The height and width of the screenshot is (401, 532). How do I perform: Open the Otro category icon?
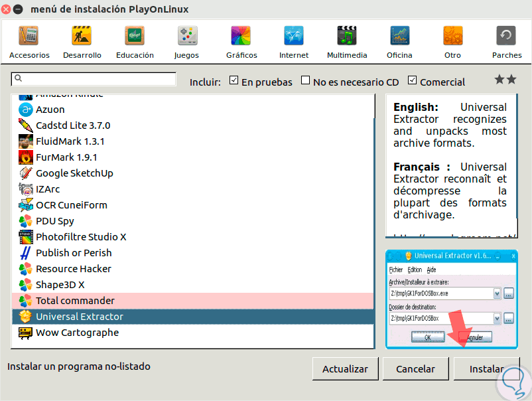453,36
